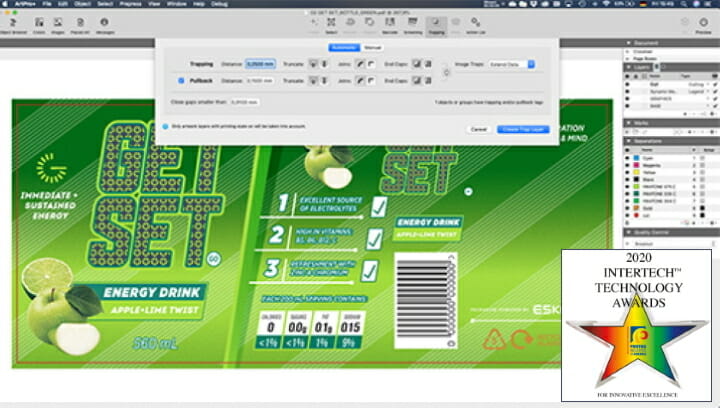This screenshot has height=408, width=720.
Task: Click the PANTONE 375 C color swatch
Action: pos(636,187)
